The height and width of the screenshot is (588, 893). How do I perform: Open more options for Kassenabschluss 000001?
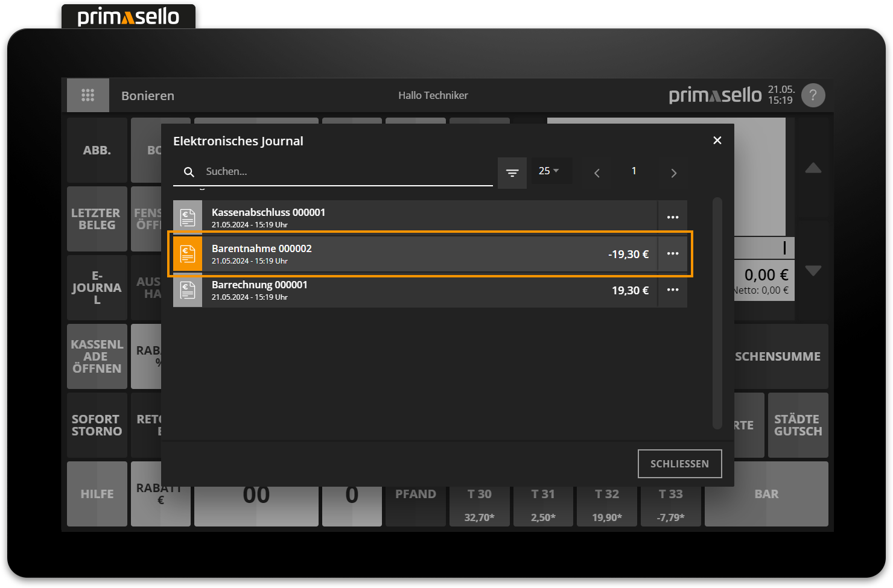[x=673, y=218]
